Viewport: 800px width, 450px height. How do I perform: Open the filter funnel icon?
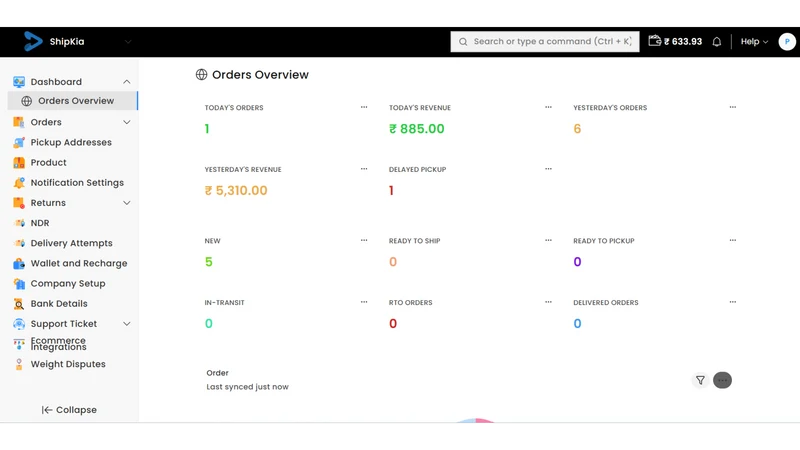point(701,380)
